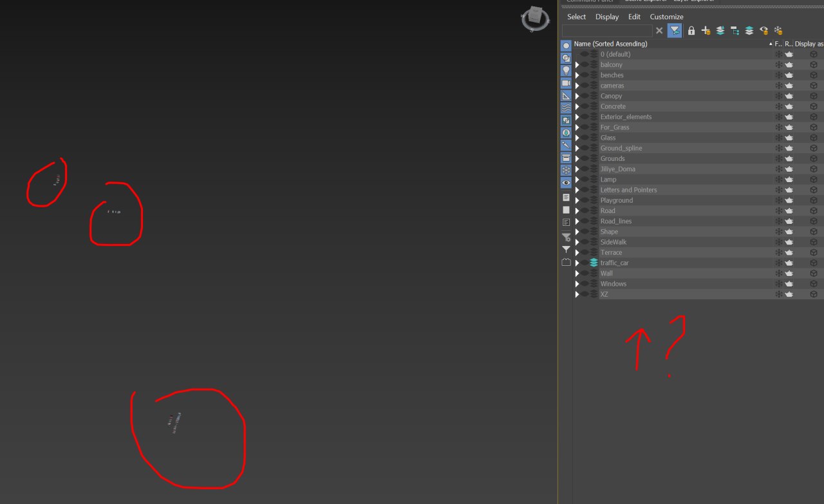Expand the traffic_car layer

coord(577,263)
